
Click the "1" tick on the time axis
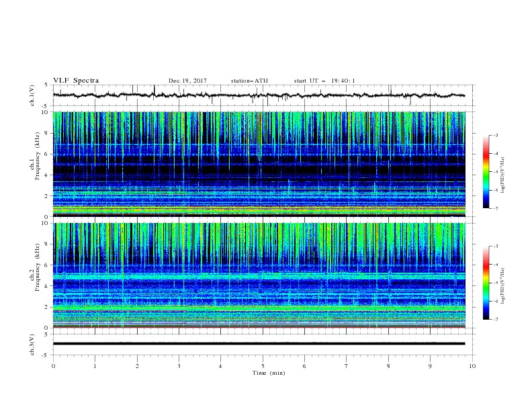(x=95, y=366)
